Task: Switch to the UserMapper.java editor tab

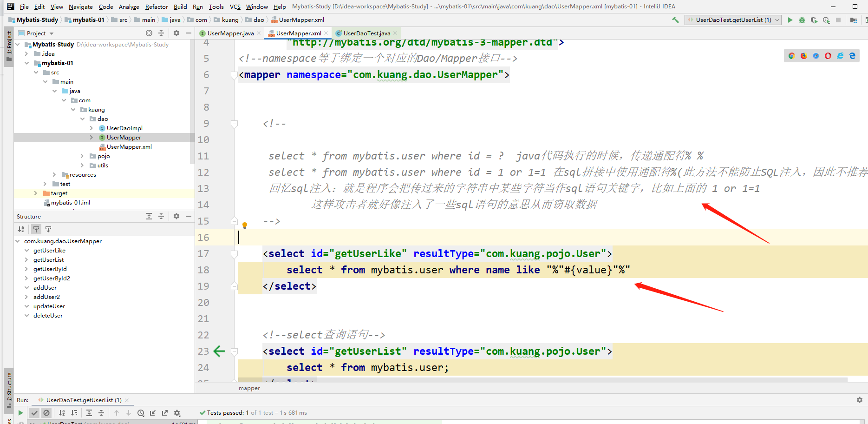Action: pos(231,33)
